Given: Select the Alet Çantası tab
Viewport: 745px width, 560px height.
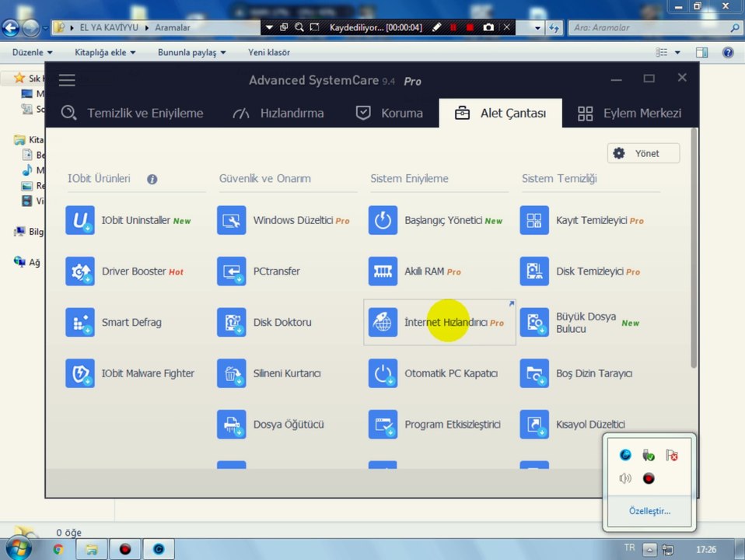Looking at the screenshot, I should (x=500, y=113).
